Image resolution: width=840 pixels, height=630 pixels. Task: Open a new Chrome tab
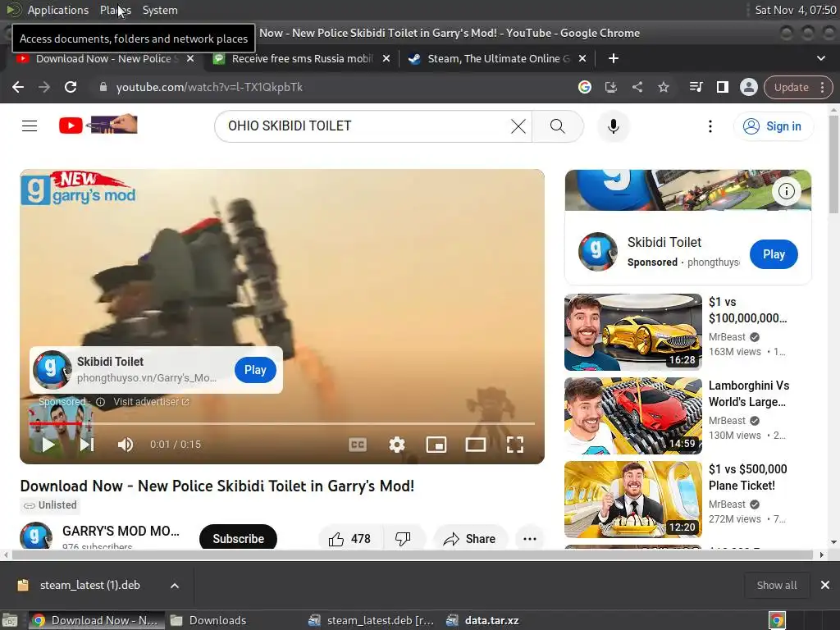point(614,58)
